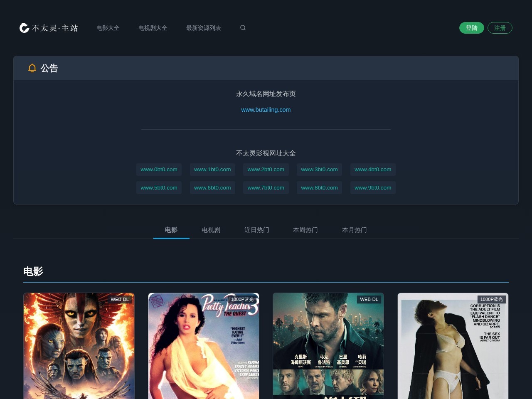Open the Avatar movie poster thumbnail
Screen dimensions: 532x399
click(x=79, y=346)
